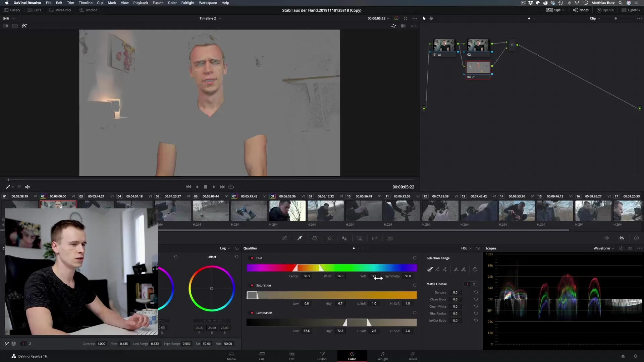Screen dimensions: 644x362
Task: Toggle the Saturation qualifier on/off
Action: click(252, 286)
